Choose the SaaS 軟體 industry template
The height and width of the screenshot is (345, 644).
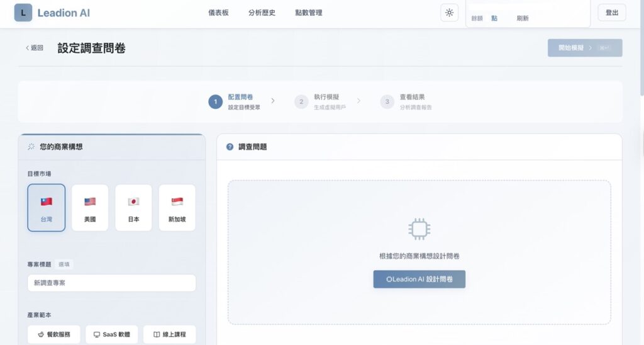coord(112,334)
